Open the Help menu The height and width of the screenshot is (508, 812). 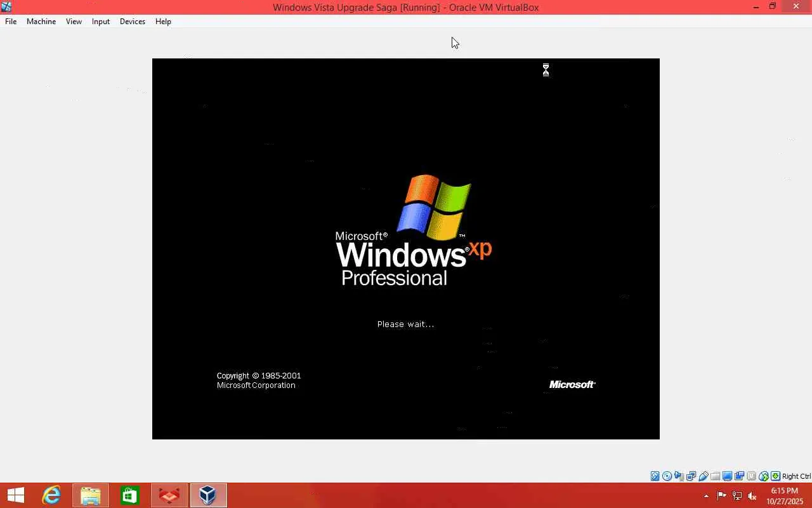pyautogui.click(x=163, y=22)
